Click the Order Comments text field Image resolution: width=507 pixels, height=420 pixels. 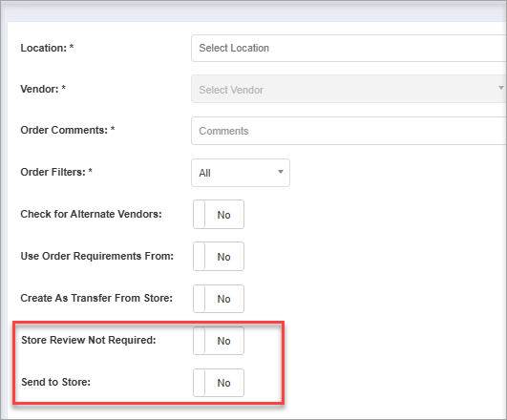coord(349,131)
